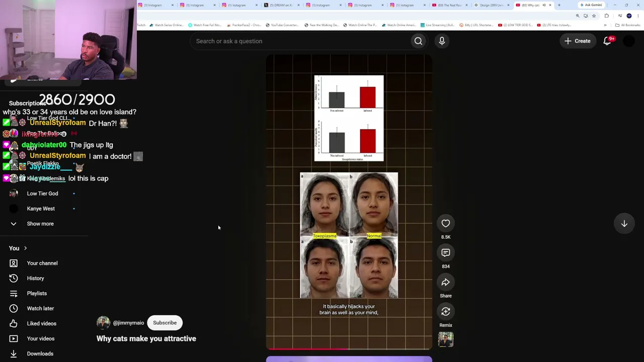Open the browser media controls icon
Viewport: 644px width, 362px height.
[x=620, y=16]
